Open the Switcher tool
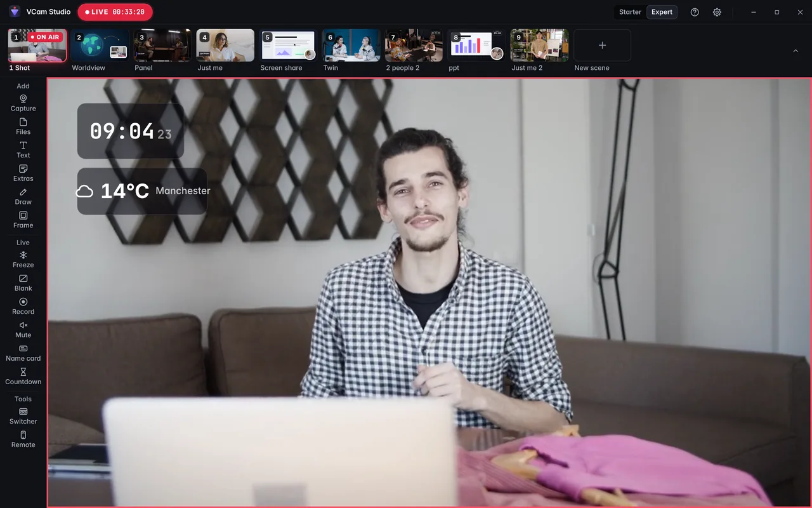 click(23, 417)
